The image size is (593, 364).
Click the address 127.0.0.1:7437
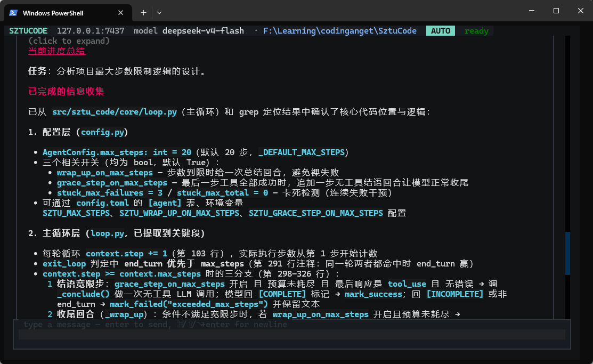coord(91,31)
